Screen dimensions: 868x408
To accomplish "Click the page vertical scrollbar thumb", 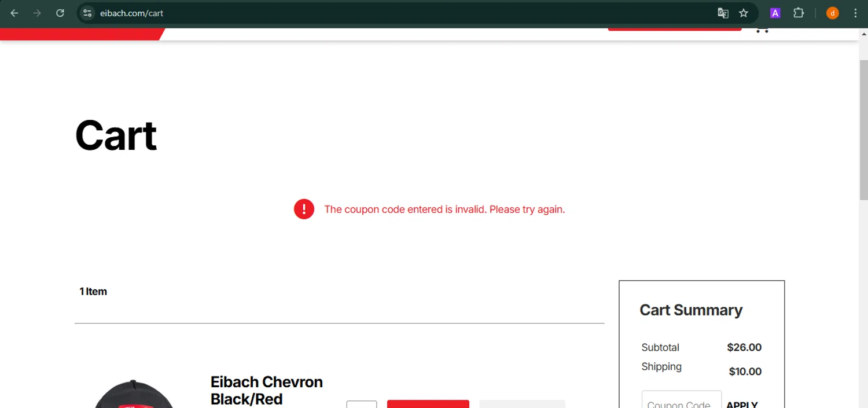I will (x=863, y=130).
